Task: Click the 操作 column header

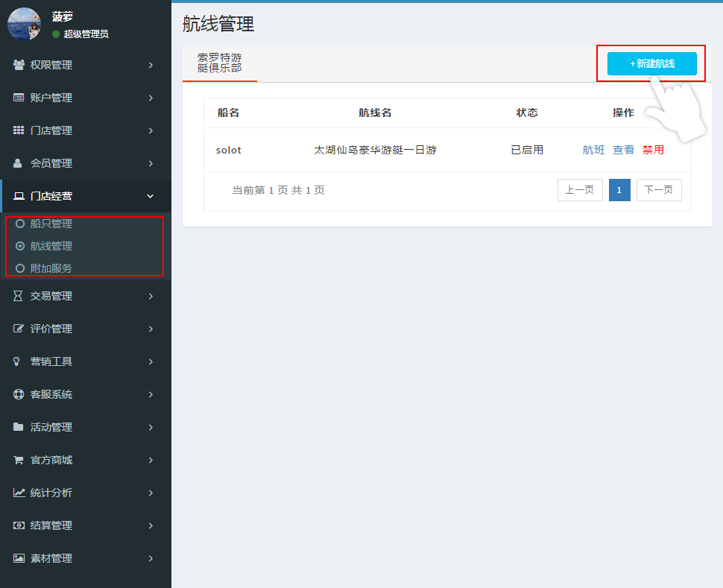Action: 623,113
